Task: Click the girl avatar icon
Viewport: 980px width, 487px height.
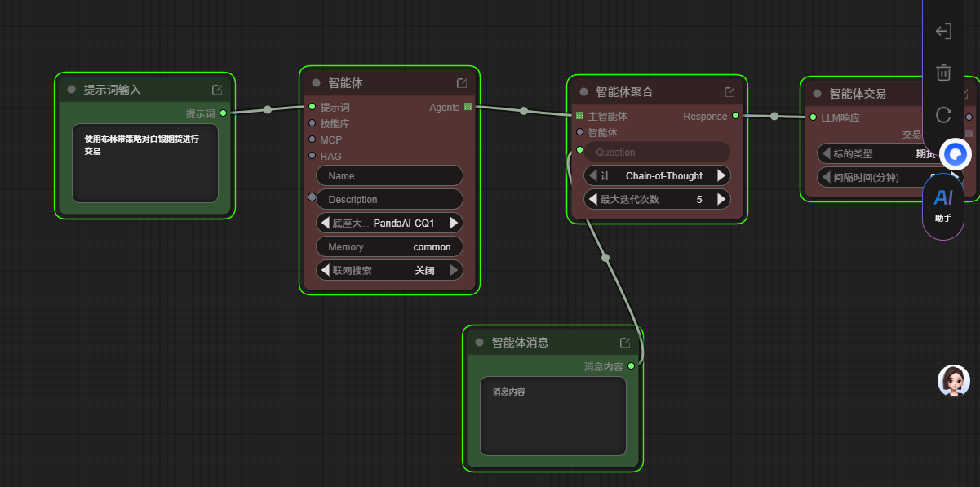Action: 953,381
